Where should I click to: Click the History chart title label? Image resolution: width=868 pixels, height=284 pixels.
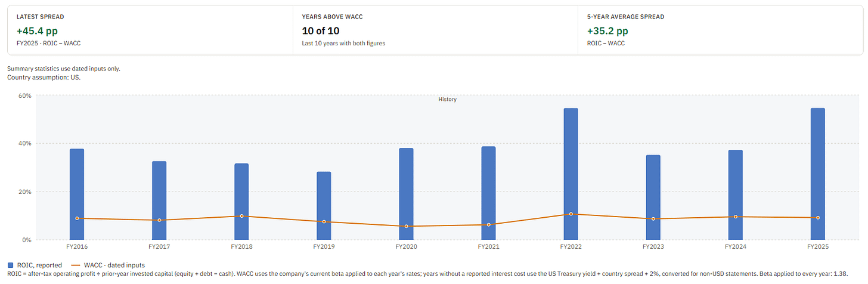(x=447, y=100)
